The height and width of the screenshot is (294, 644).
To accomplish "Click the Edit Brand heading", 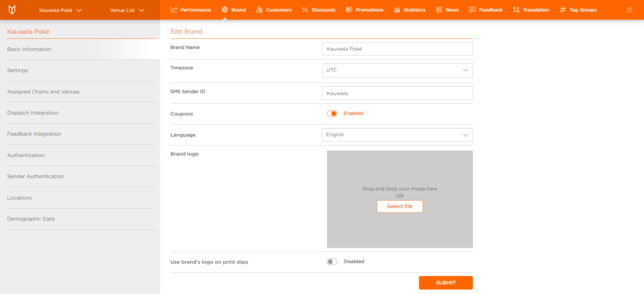I will [x=186, y=32].
